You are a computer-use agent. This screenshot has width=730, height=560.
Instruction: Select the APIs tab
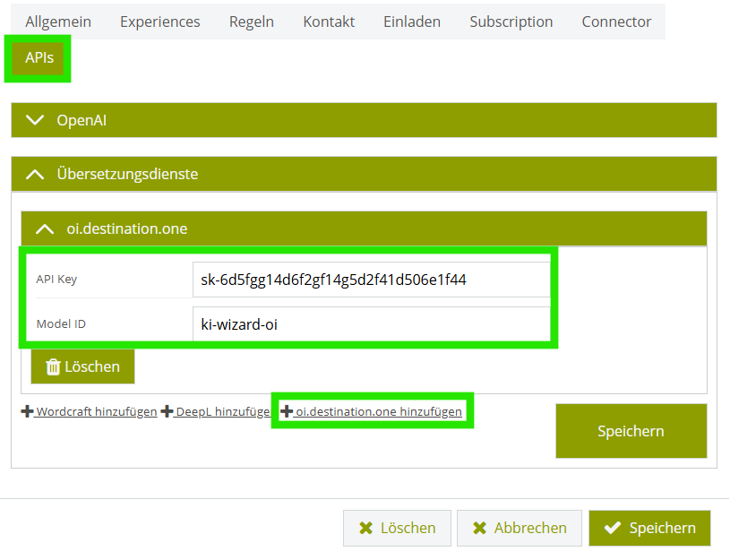point(39,58)
